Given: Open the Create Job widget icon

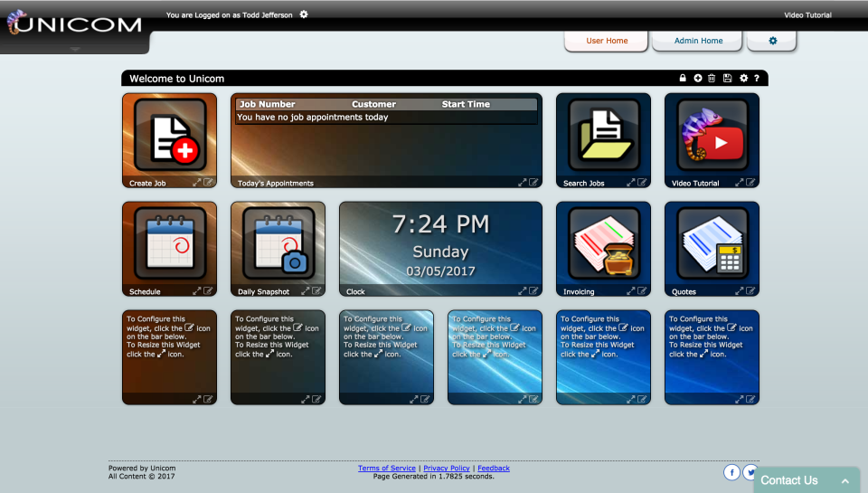Looking at the screenshot, I should click(x=170, y=135).
